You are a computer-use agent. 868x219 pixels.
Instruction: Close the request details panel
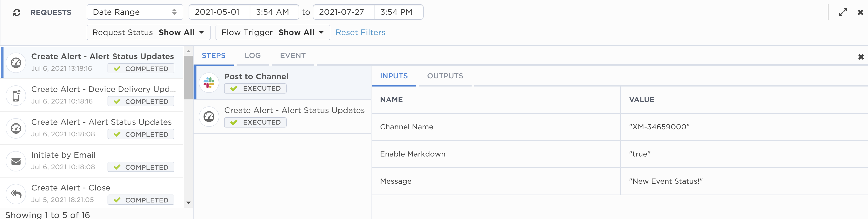click(861, 57)
